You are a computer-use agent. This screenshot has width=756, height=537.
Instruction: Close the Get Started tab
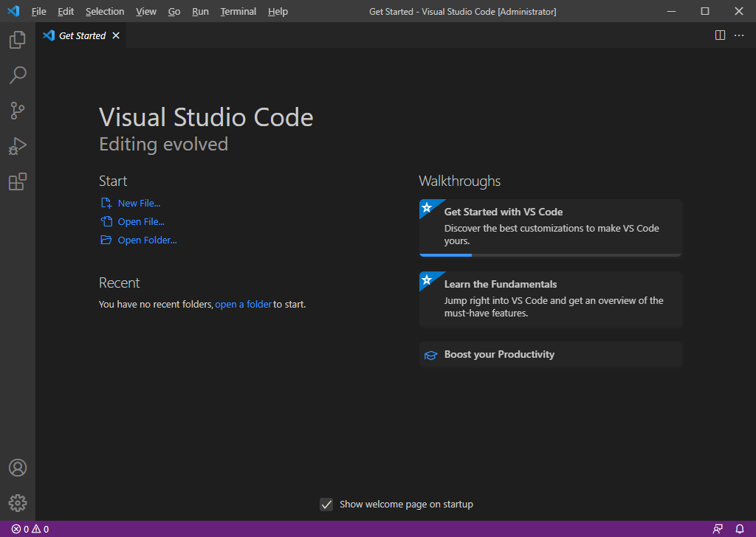[x=116, y=35]
